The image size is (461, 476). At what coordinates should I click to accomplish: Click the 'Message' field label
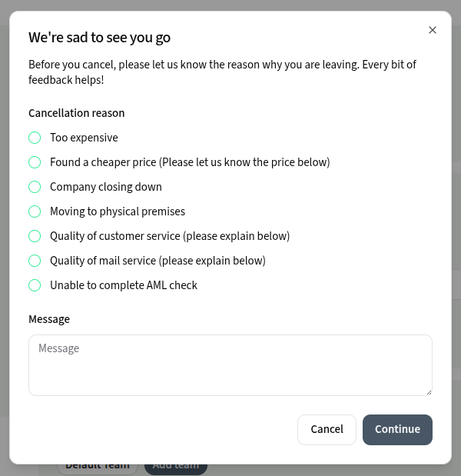pos(49,319)
